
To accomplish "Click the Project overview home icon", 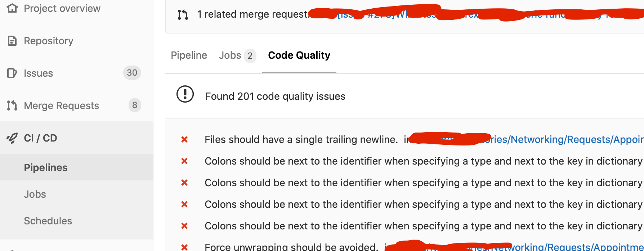I will point(12,8).
